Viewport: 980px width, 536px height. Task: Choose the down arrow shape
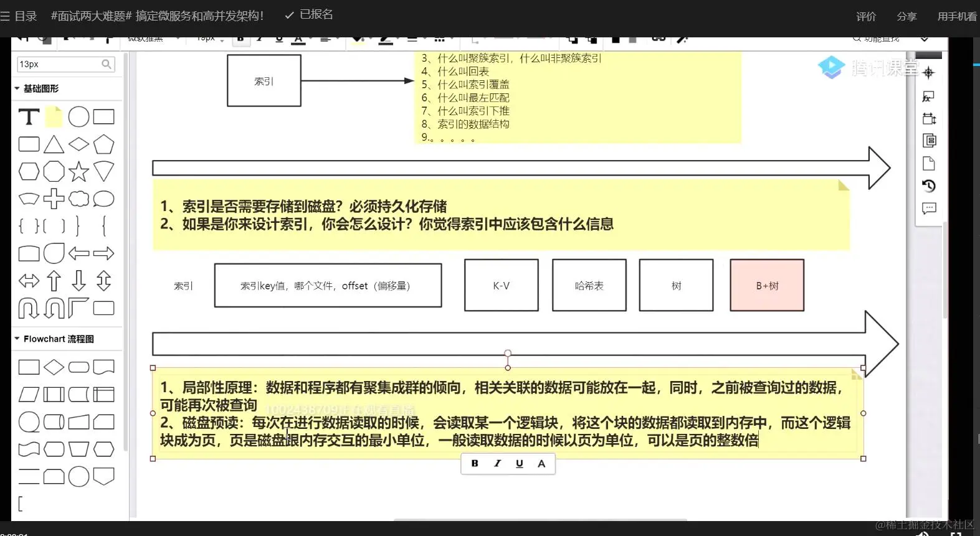point(78,281)
